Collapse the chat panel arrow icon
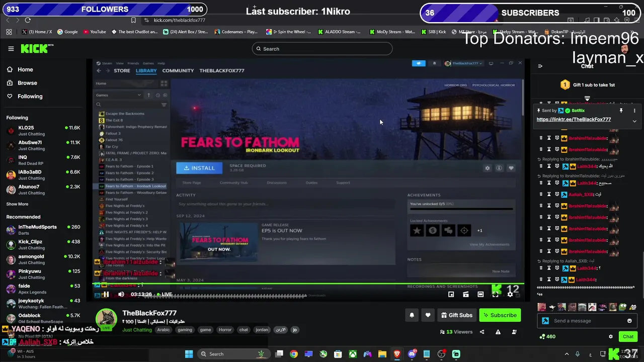This screenshot has width=644, height=362. 540,66
